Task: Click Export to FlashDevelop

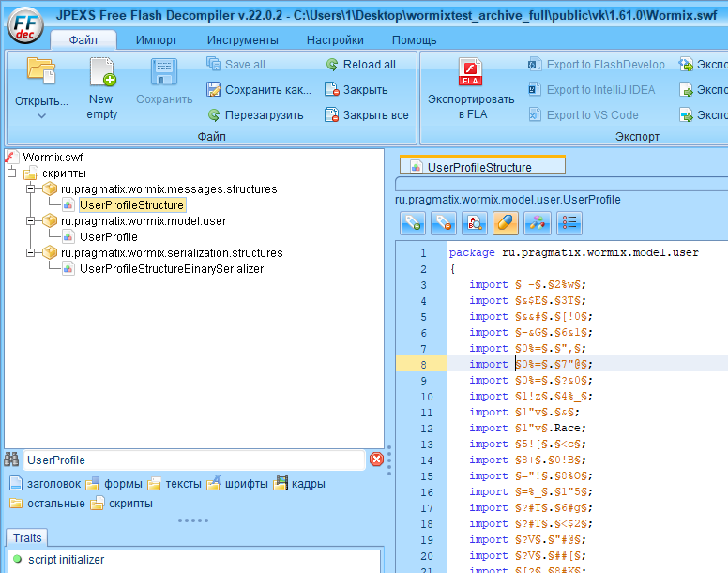Action: pyautogui.click(x=597, y=64)
